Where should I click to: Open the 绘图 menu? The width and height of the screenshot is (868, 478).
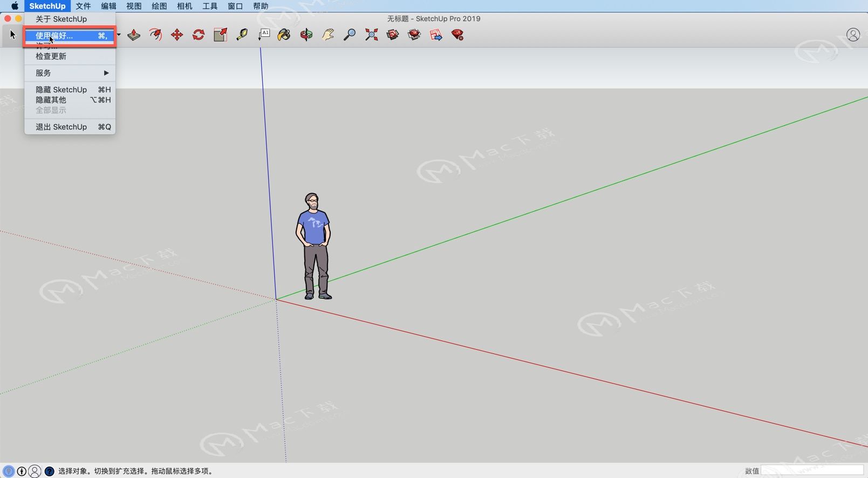[159, 6]
